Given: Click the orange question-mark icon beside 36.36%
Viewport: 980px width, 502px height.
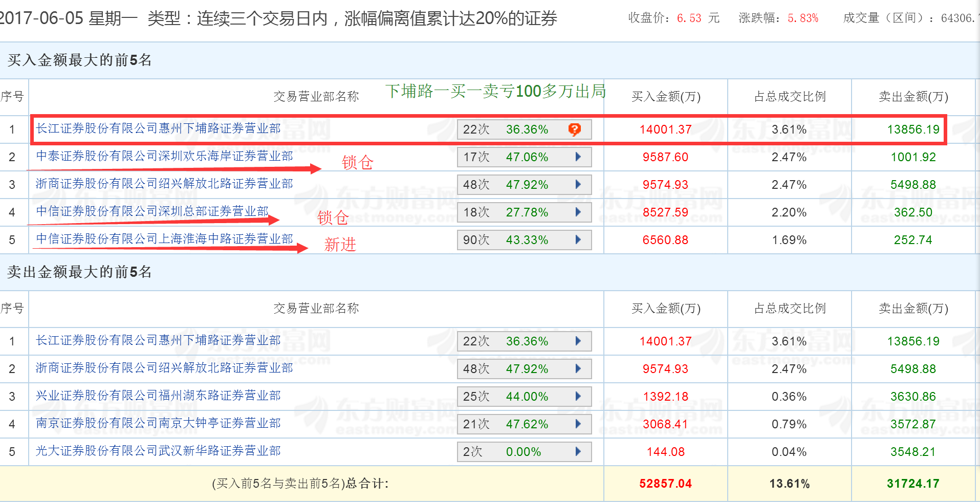Looking at the screenshot, I should [575, 129].
